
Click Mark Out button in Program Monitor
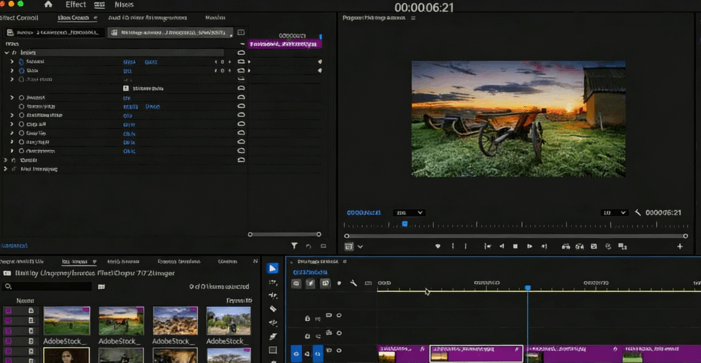pos(465,246)
